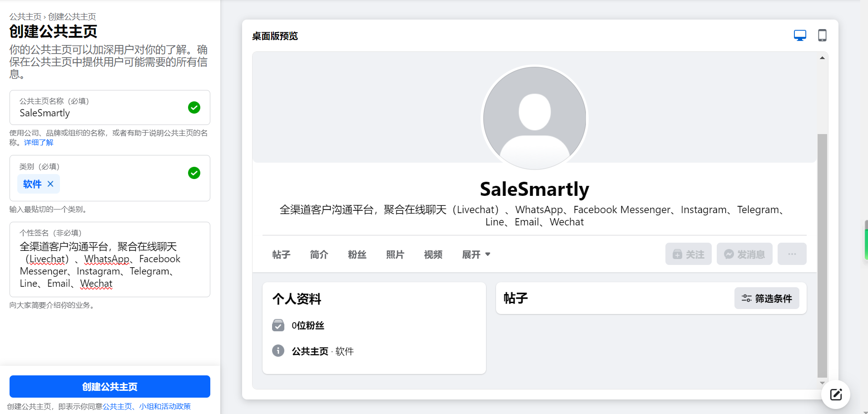Click the followers icon beside 0位粉丝
The image size is (868, 414).
point(278,325)
